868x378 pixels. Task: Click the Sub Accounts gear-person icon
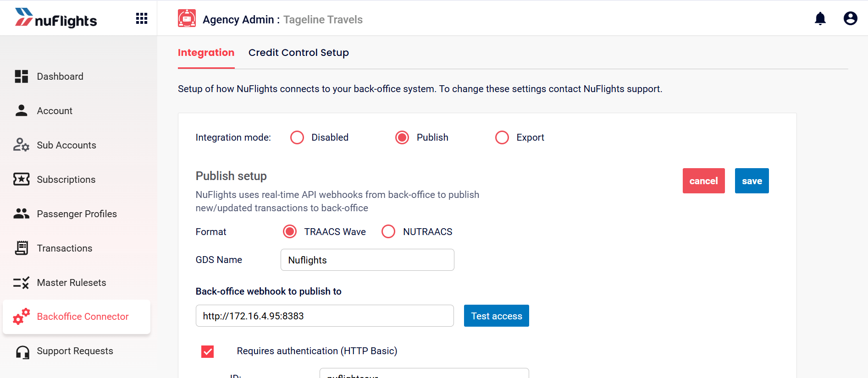(x=22, y=145)
